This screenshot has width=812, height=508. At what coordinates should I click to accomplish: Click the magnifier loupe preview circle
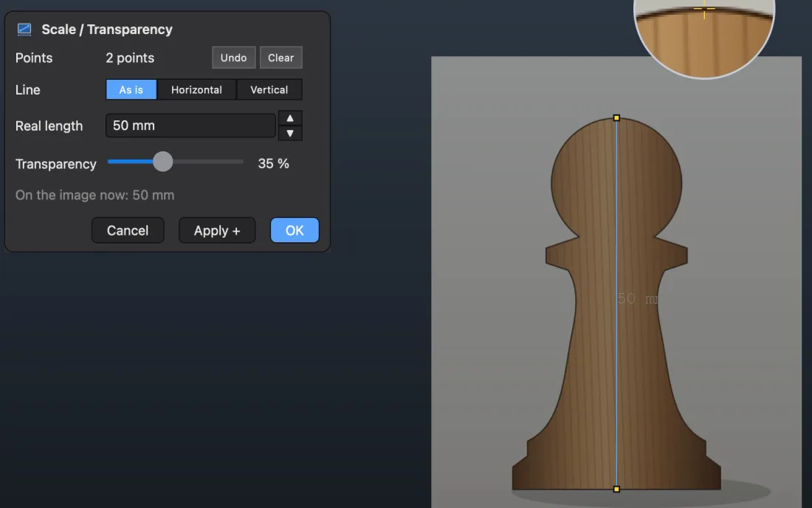click(x=704, y=36)
